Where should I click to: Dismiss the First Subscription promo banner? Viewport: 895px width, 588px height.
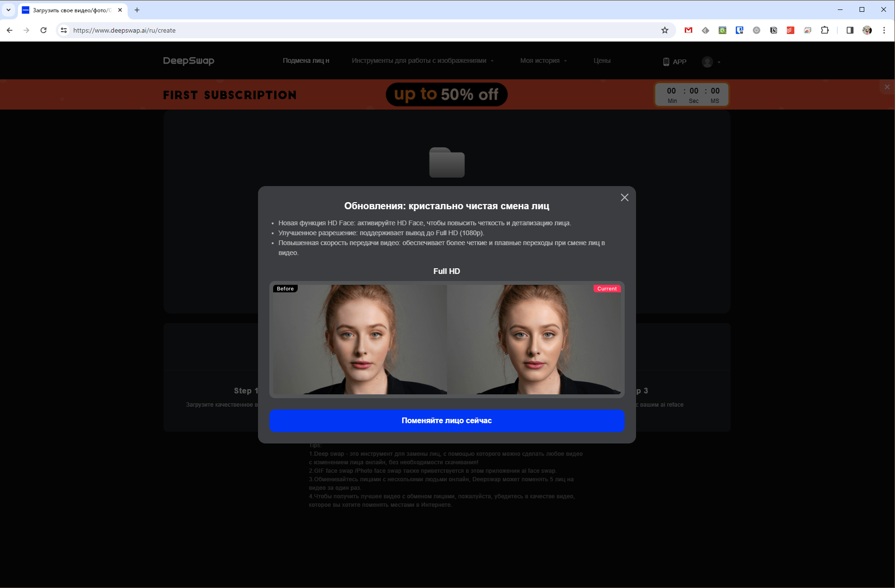pyautogui.click(x=887, y=87)
